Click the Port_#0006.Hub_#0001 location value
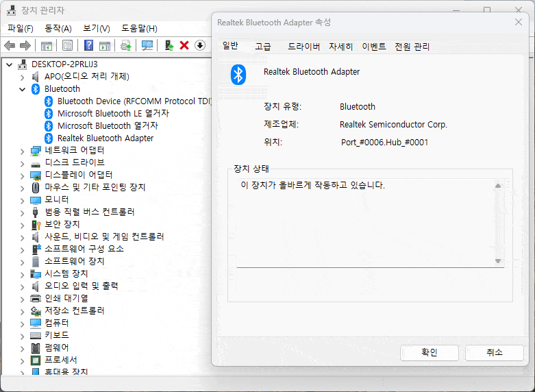535x392 pixels. click(x=384, y=143)
